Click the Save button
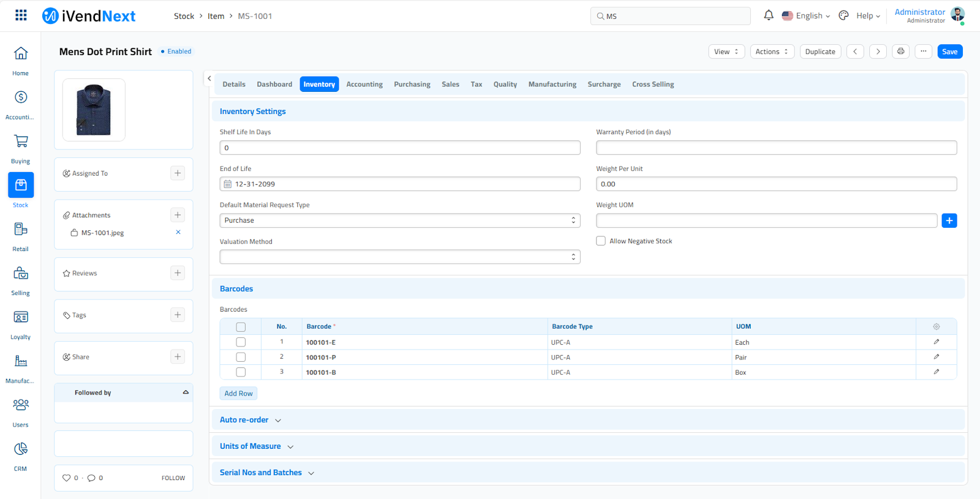 [949, 51]
